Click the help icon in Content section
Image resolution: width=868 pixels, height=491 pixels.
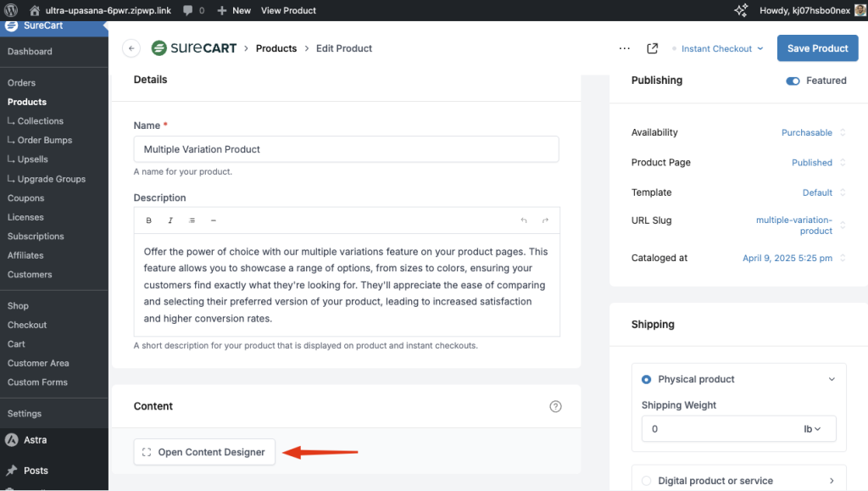click(555, 406)
